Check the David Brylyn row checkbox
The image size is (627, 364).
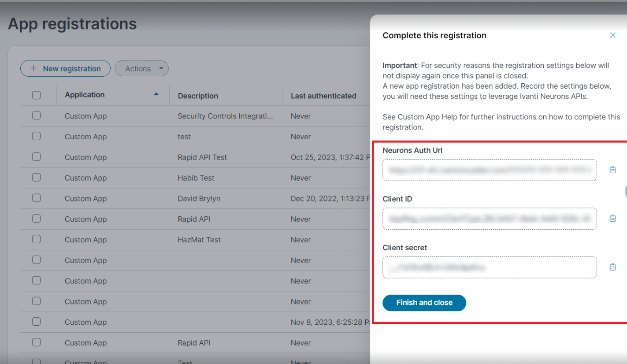(x=37, y=198)
